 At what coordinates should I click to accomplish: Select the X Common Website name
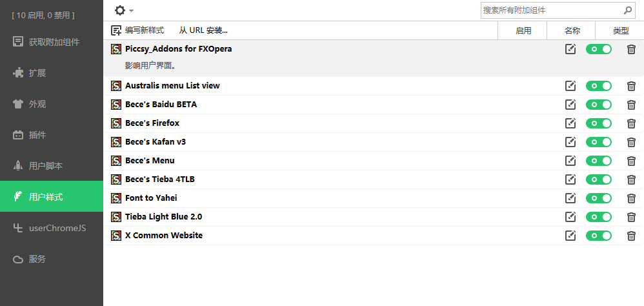[x=164, y=236]
